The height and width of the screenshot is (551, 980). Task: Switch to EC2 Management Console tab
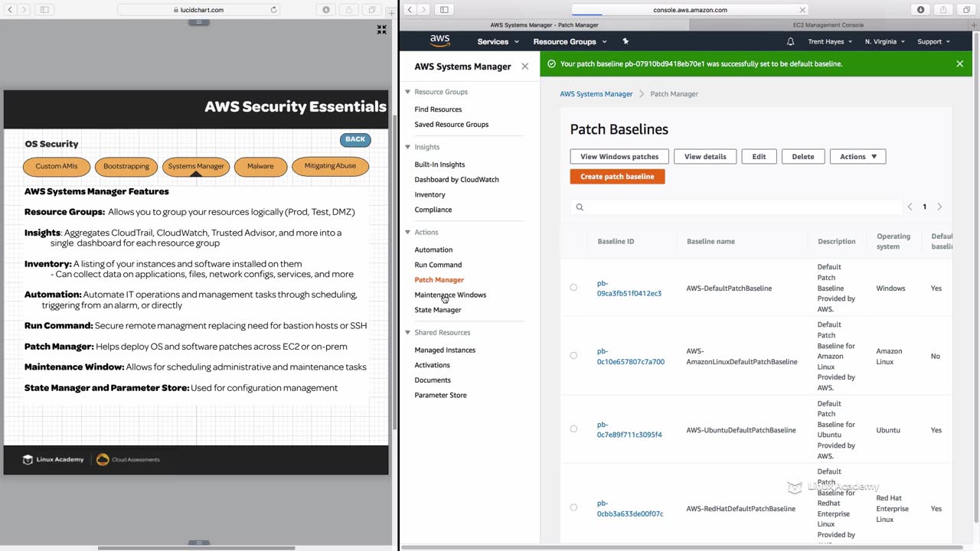[828, 25]
